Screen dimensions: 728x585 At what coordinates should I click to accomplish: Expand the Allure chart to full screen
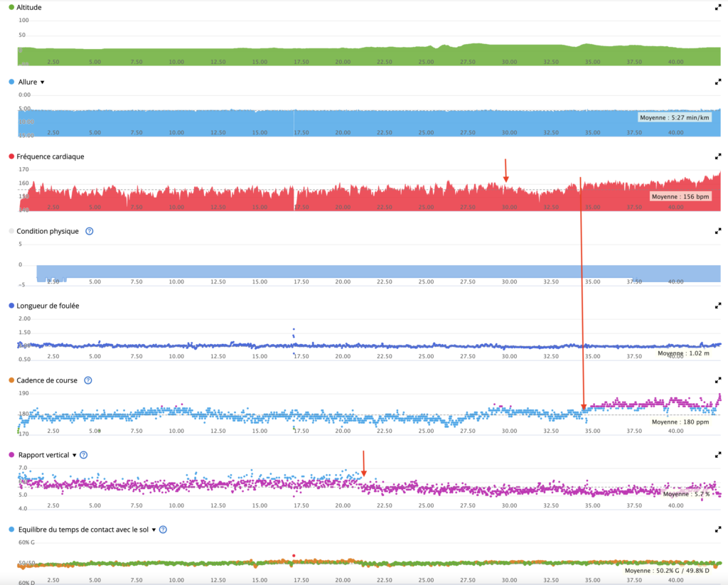tap(718, 82)
